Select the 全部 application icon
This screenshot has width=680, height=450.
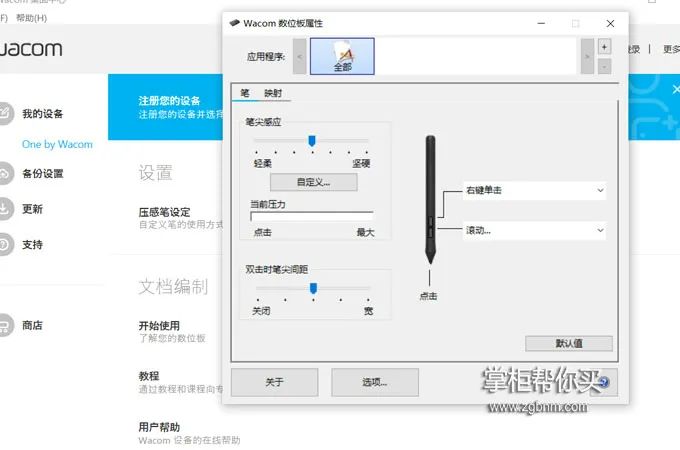click(x=342, y=56)
